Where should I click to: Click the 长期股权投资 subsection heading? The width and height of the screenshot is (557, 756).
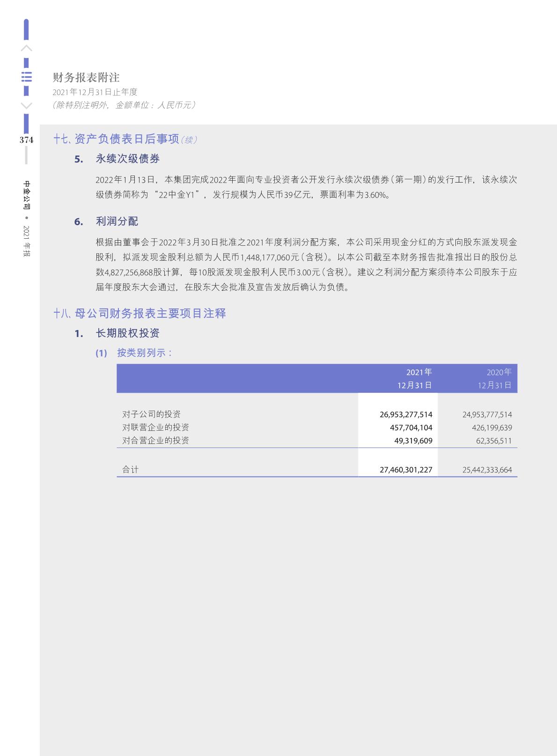pos(128,333)
